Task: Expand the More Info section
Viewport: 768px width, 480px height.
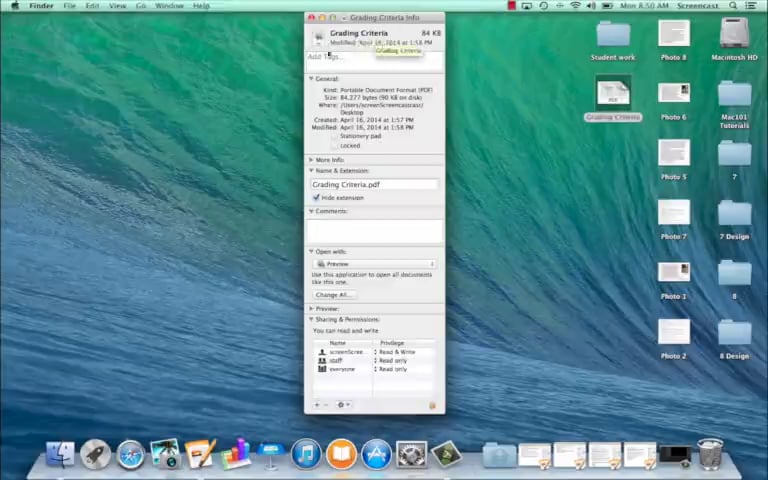Action: point(311,160)
